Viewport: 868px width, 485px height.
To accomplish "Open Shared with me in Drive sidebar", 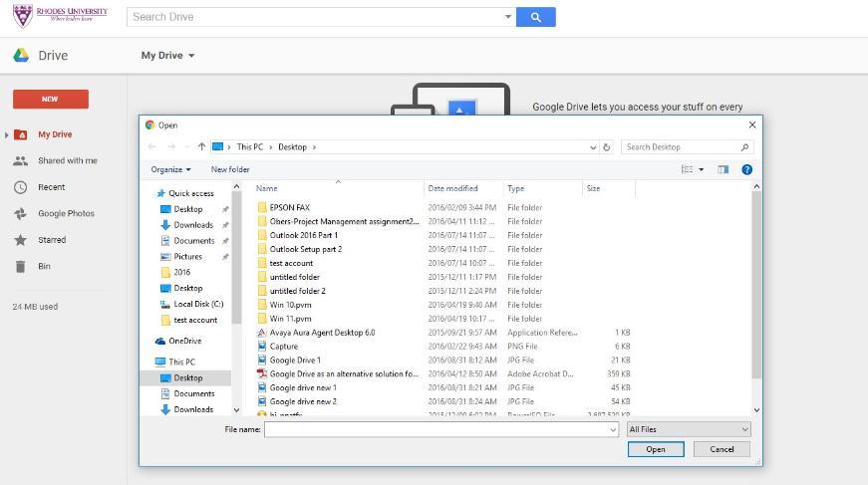I will click(67, 161).
